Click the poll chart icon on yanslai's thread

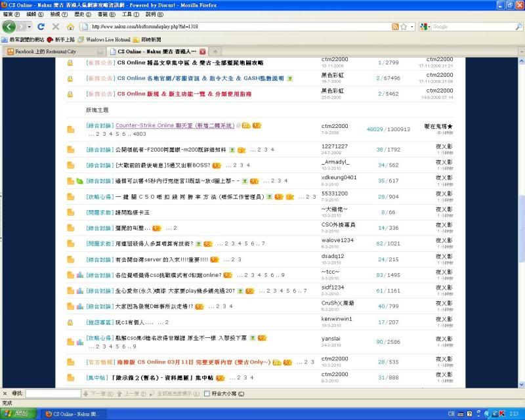pyautogui.click(x=79, y=342)
